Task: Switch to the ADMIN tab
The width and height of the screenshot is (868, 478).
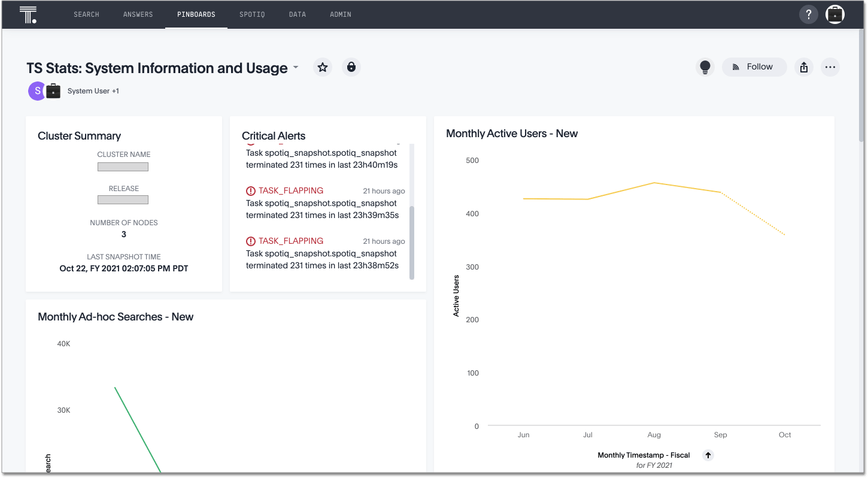Action: 340,14
